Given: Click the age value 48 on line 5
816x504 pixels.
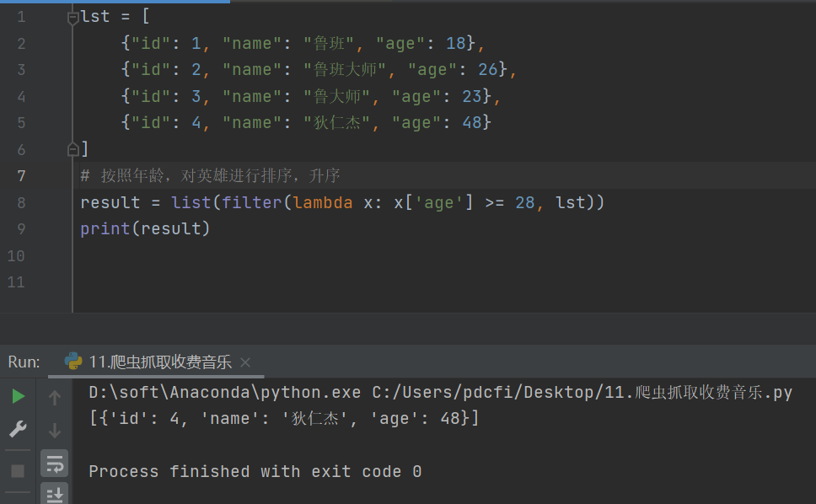Looking at the screenshot, I should coord(472,122).
